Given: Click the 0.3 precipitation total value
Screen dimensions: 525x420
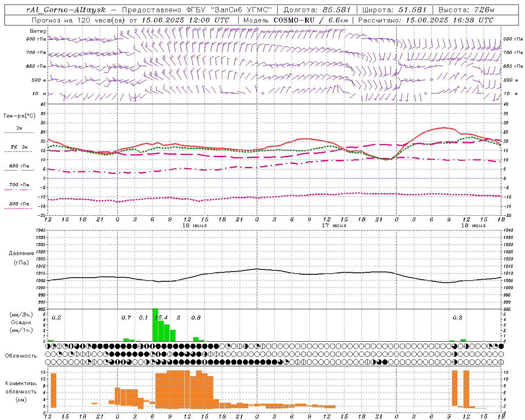Looking at the screenshot, I should point(457,318).
